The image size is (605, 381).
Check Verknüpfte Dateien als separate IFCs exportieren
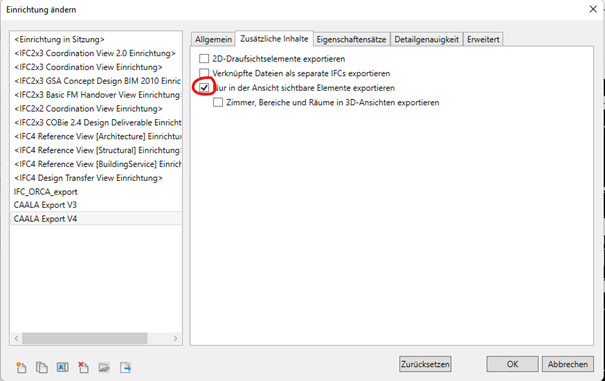pos(204,73)
